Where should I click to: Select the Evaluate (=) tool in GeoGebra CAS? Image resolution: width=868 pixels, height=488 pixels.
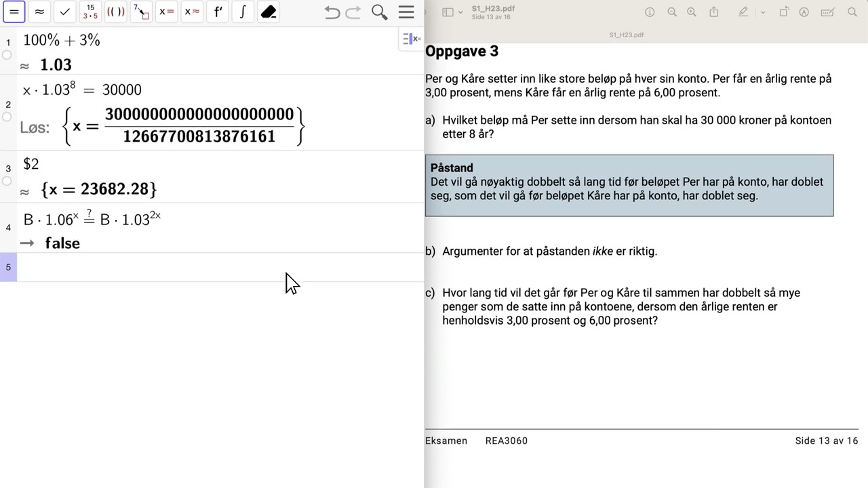tap(14, 12)
